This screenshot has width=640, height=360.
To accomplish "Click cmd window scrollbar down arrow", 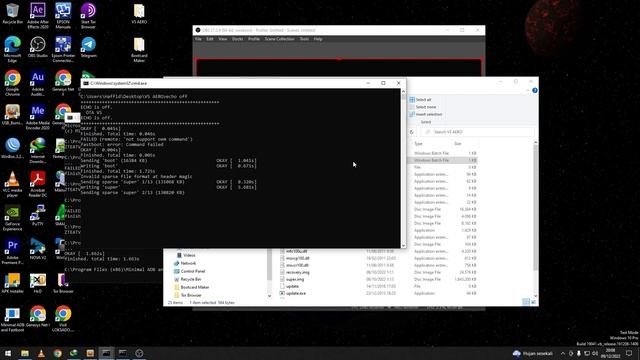I will click(403, 245).
